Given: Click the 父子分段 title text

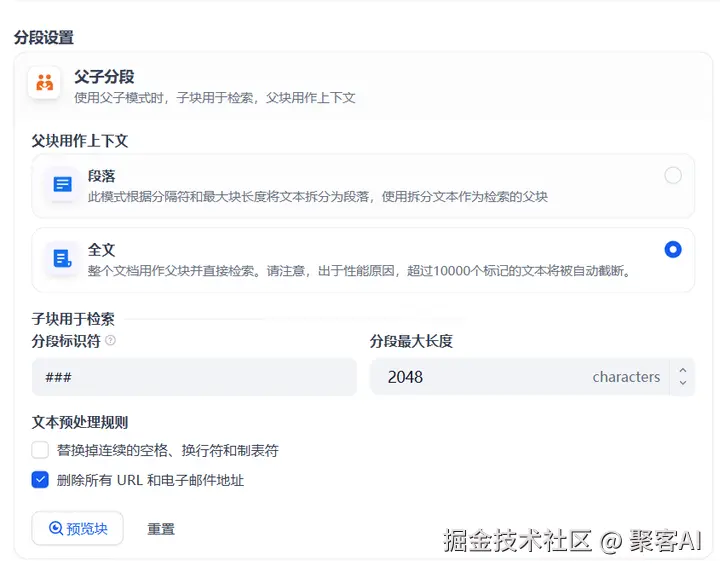Looking at the screenshot, I should coord(104,77).
